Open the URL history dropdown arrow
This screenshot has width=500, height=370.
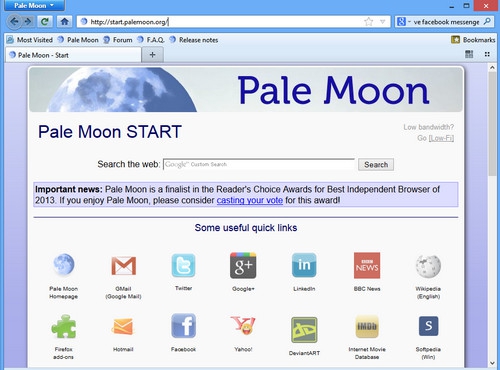point(383,22)
